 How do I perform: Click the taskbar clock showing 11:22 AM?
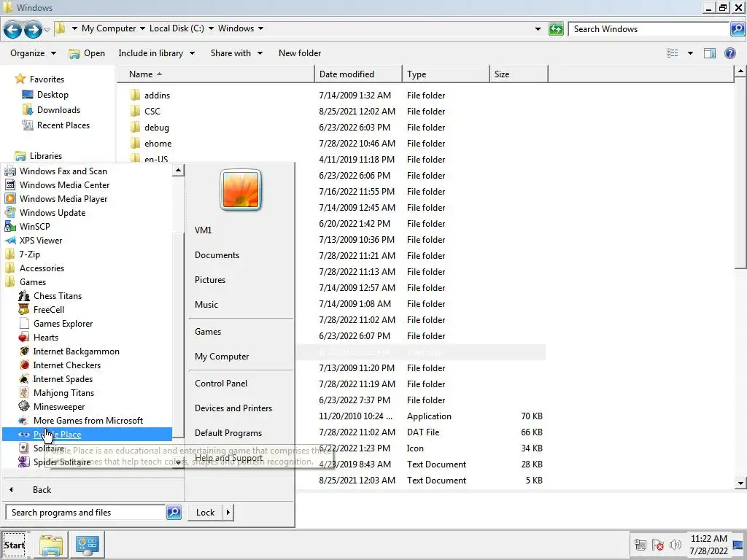pyautogui.click(x=708, y=544)
